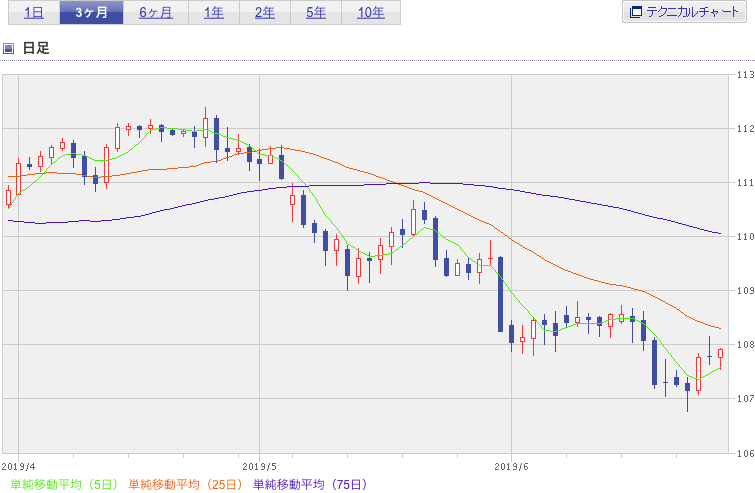Open the テクニカルチャート button
Screen dimensions: 755x493
684,12
